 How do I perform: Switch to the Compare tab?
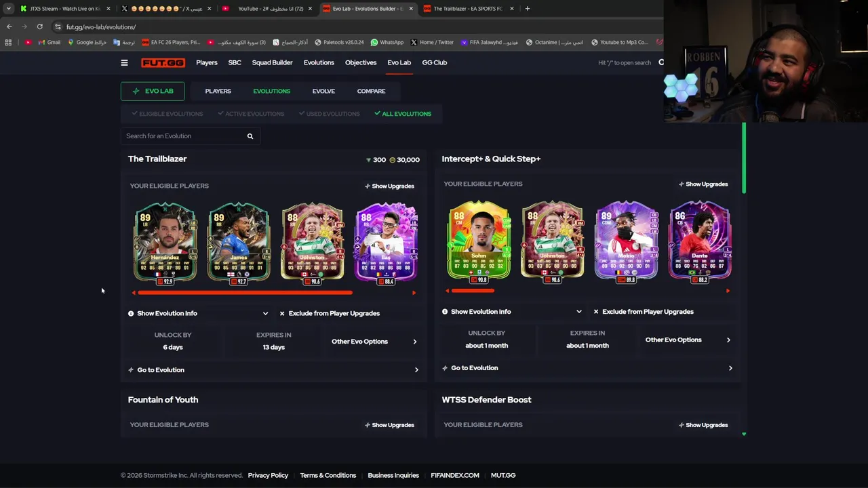coord(371,91)
